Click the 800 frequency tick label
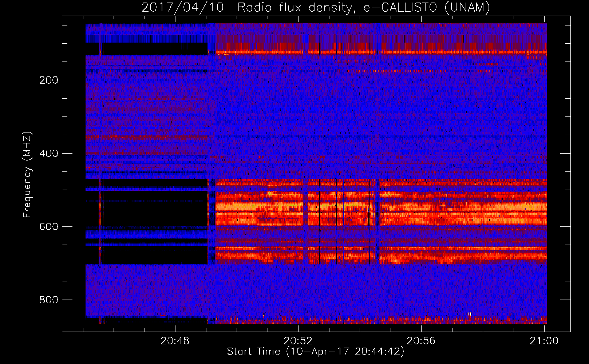This screenshot has width=589, height=364. (x=49, y=300)
